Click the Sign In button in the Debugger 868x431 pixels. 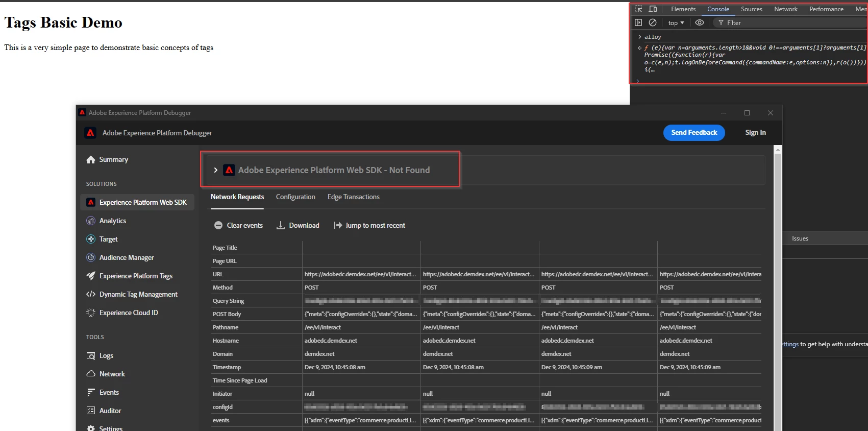pyautogui.click(x=755, y=132)
